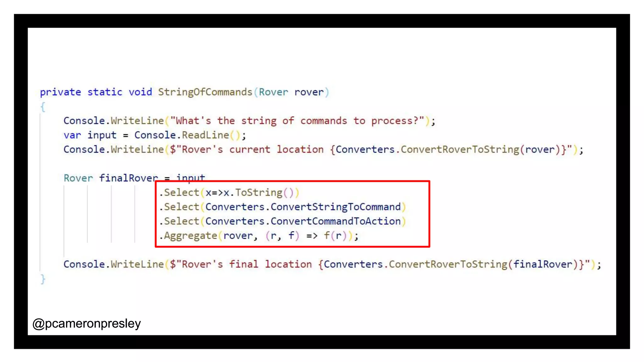The image size is (644, 362).
Task: Click the "Rover's final location" string text
Action: (x=244, y=264)
